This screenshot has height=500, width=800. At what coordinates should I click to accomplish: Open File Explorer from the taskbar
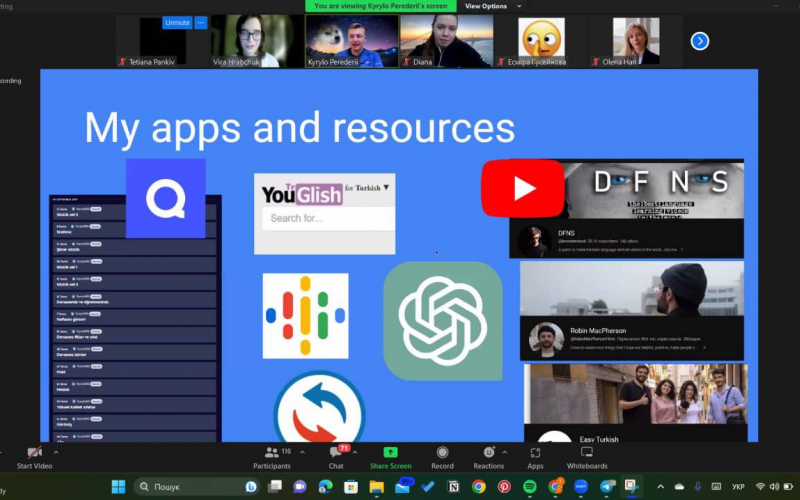[377, 487]
